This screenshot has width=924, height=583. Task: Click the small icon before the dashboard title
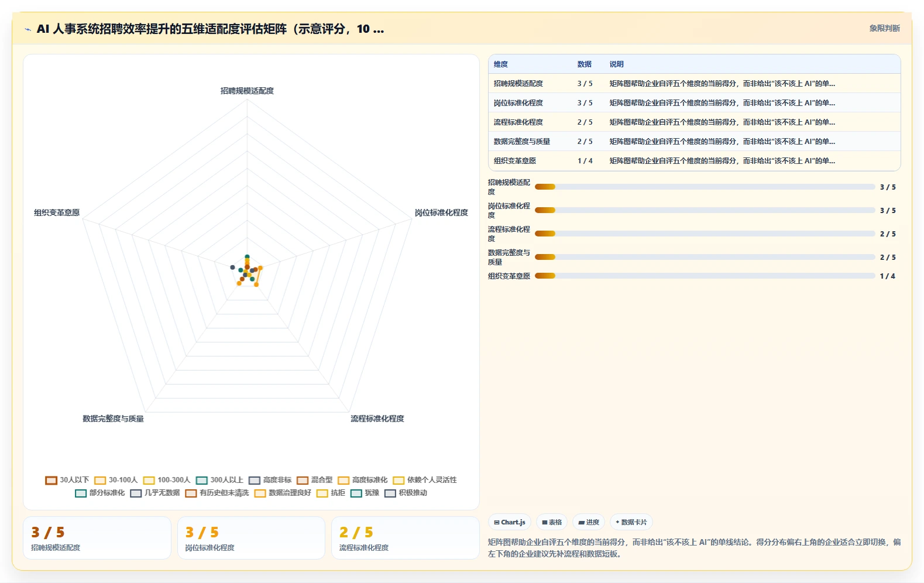(28, 29)
